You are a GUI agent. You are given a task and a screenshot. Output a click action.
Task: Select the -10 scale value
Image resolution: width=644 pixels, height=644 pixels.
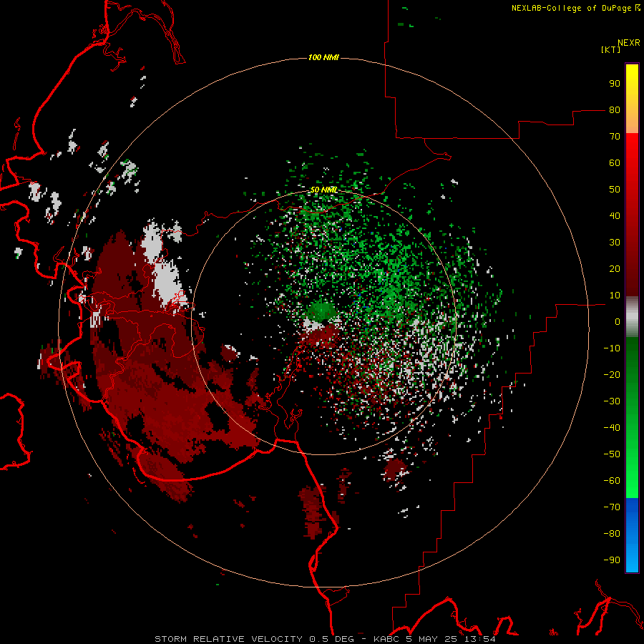click(612, 348)
